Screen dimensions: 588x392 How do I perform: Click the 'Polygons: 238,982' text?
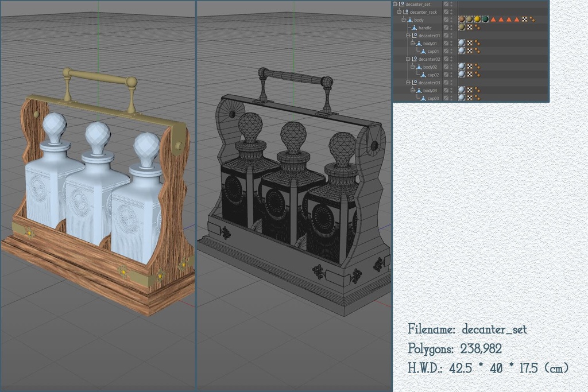(455, 348)
